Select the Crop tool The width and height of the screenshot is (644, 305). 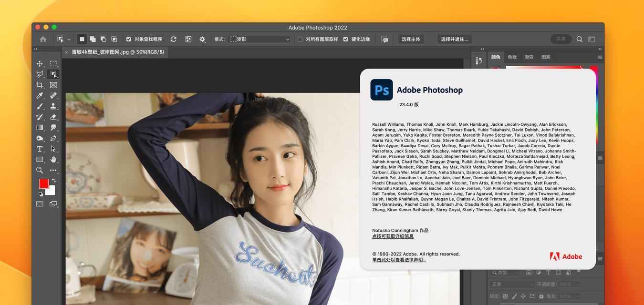(40, 85)
